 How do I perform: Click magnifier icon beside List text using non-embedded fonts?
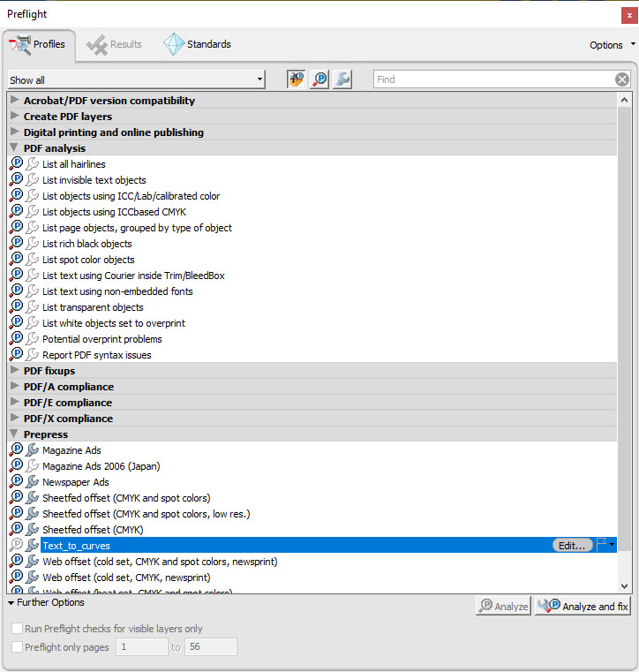(16, 291)
